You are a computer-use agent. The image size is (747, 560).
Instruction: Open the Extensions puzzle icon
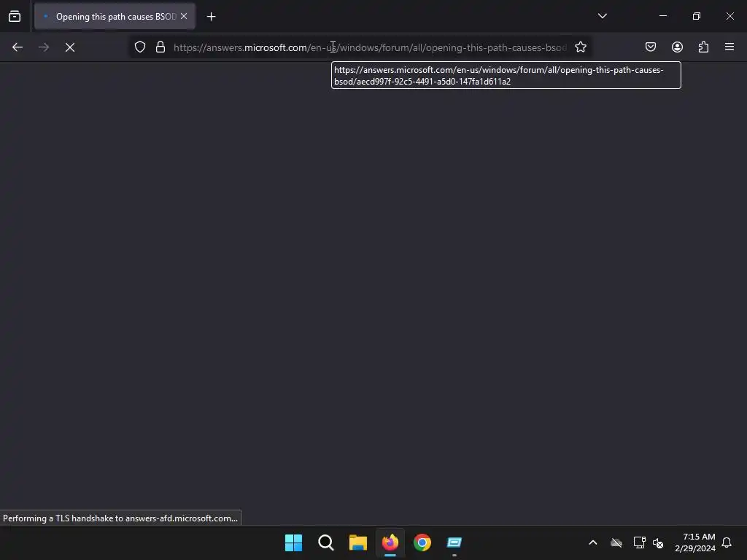pos(703,47)
